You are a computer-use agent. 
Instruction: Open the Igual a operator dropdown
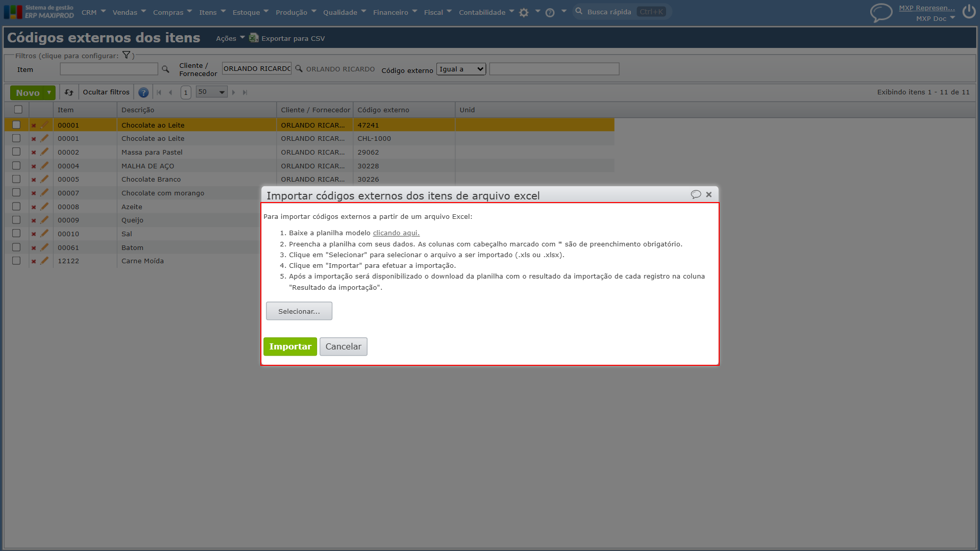(x=461, y=69)
